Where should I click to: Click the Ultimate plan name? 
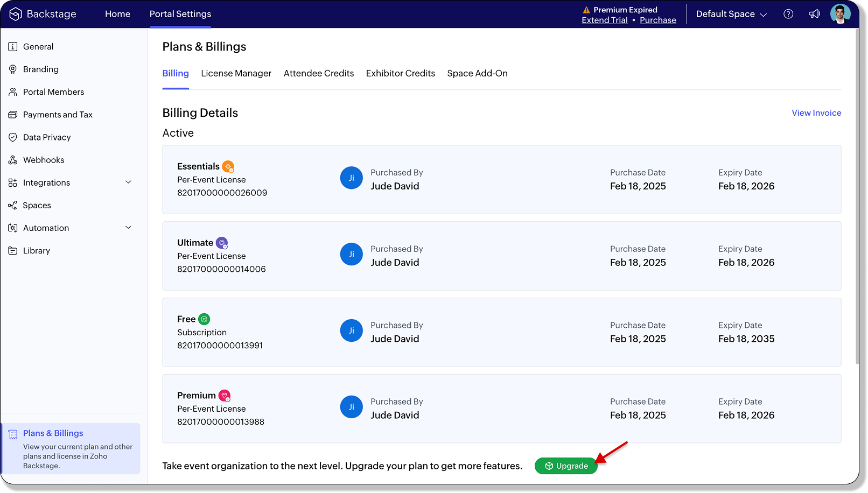[x=195, y=243]
